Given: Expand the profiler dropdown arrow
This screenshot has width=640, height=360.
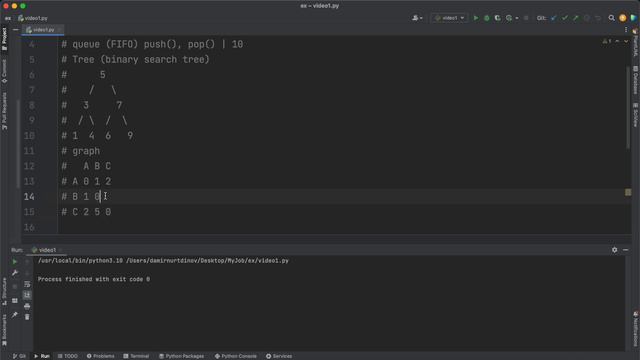Looking at the screenshot, I should (517, 18).
